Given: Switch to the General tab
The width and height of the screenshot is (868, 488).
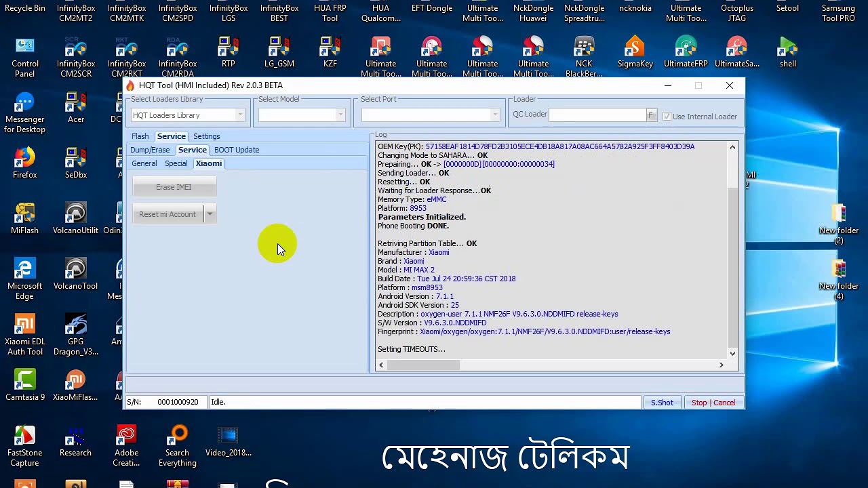Looking at the screenshot, I should tap(144, 163).
